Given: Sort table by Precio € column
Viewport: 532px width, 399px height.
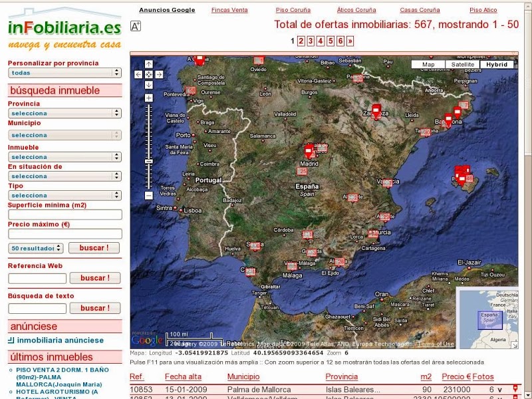Looking at the screenshot, I should tap(456, 376).
